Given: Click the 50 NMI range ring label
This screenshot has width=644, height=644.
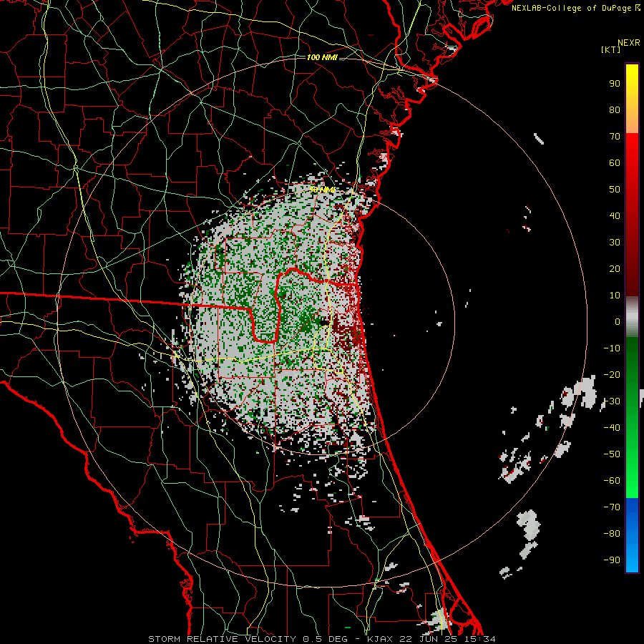Looking at the screenshot, I should [x=322, y=190].
